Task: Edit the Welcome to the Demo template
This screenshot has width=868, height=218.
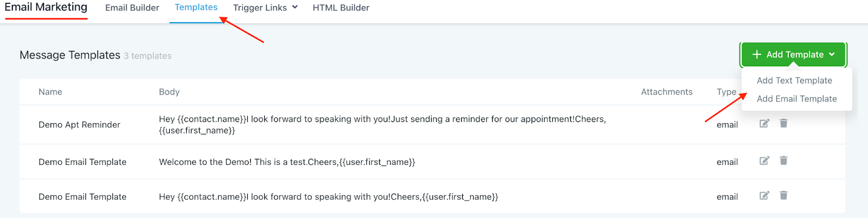Action: point(764,161)
